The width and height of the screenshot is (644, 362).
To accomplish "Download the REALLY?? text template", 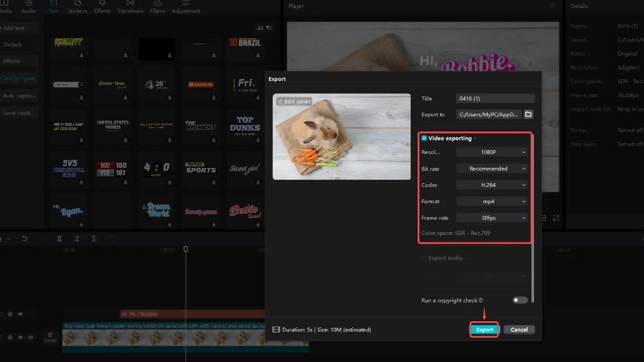I will tap(82, 55).
